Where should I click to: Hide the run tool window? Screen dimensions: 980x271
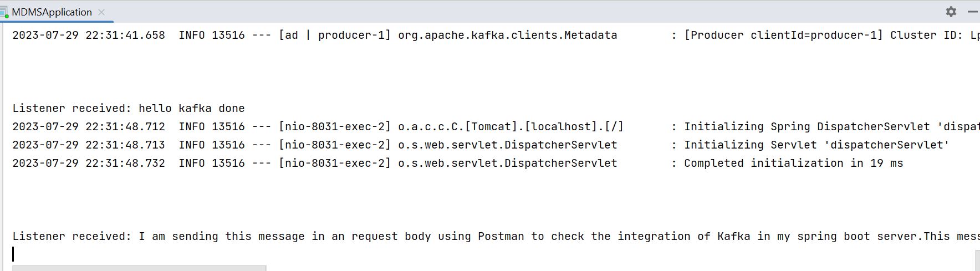[972, 12]
